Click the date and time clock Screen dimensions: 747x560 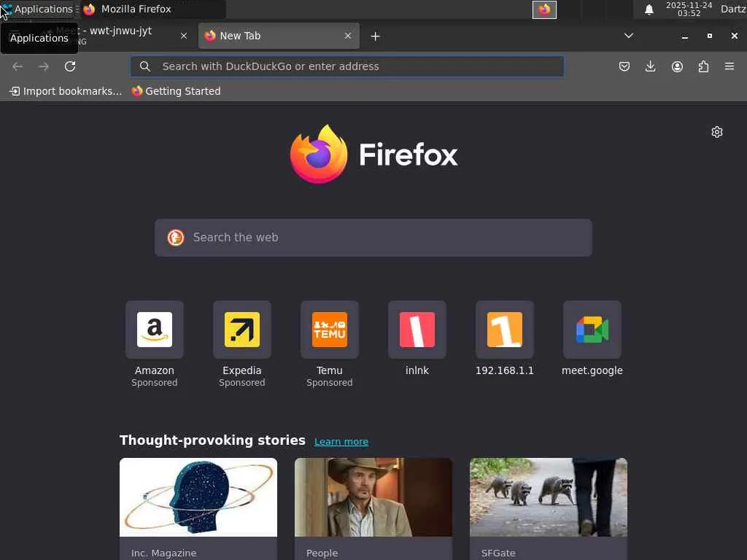[x=689, y=9]
